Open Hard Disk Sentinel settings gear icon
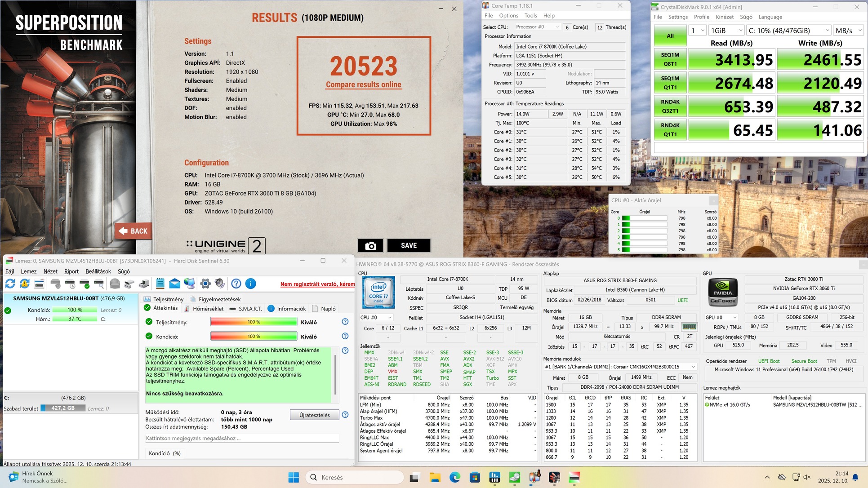868x488 pixels. (x=205, y=284)
